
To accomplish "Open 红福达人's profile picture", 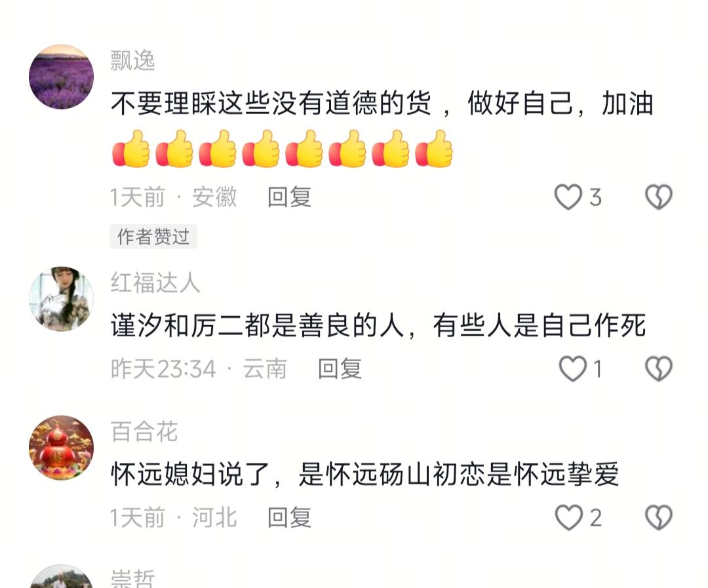I will pos(62,299).
